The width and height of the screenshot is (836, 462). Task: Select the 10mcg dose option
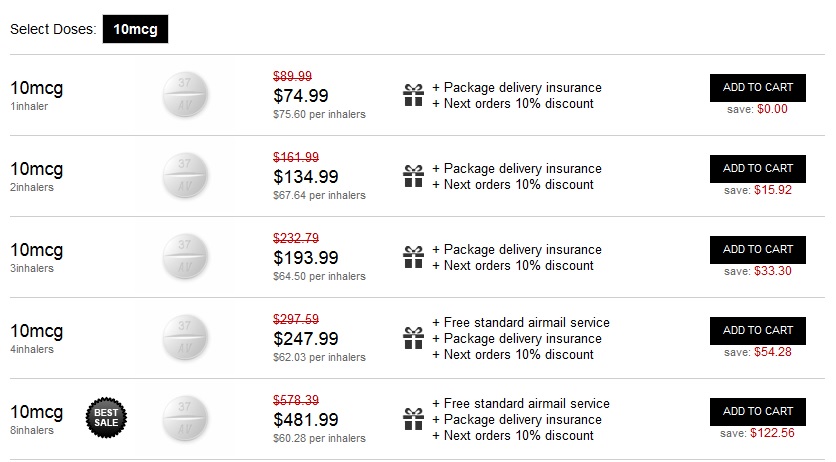[135, 30]
